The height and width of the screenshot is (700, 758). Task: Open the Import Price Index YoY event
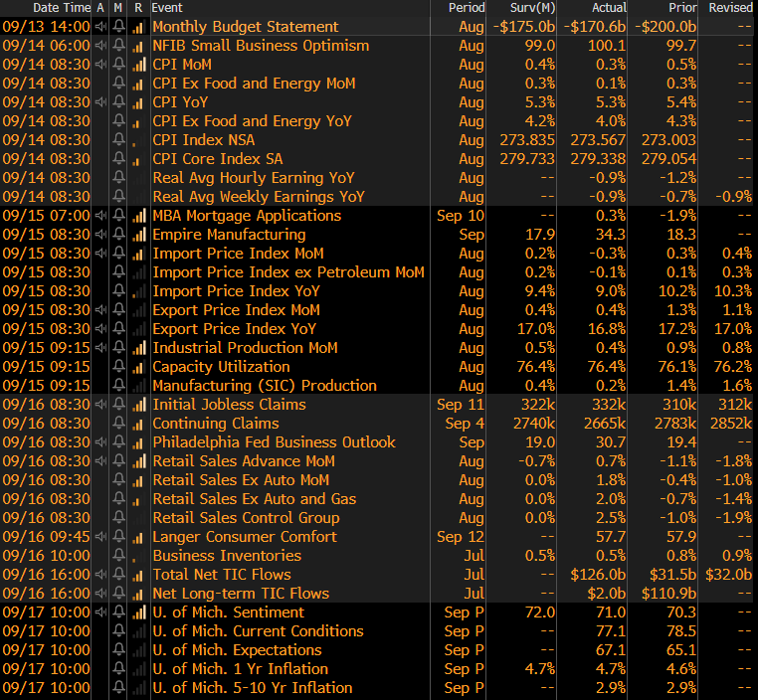click(237, 291)
